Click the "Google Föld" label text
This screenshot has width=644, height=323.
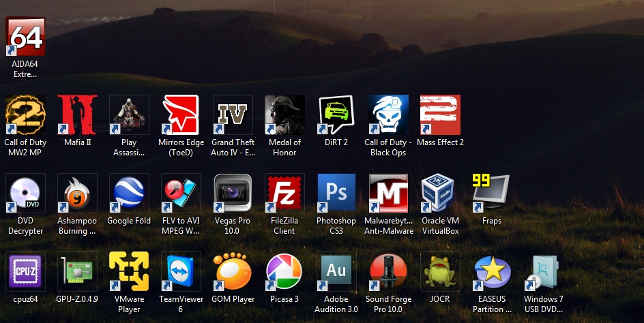tap(129, 221)
